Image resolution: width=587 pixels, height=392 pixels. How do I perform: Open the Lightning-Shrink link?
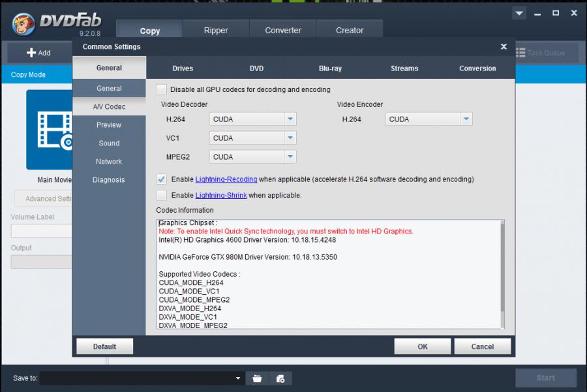(221, 196)
